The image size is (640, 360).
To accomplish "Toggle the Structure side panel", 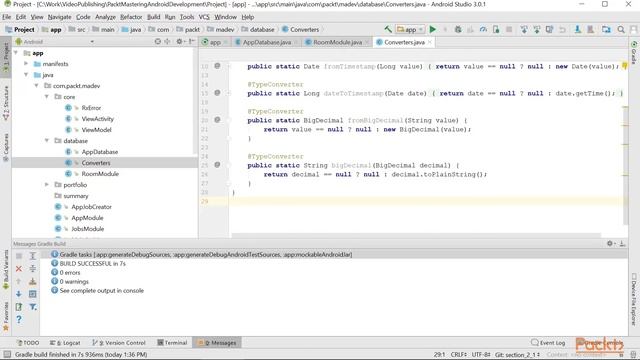I will (6, 103).
